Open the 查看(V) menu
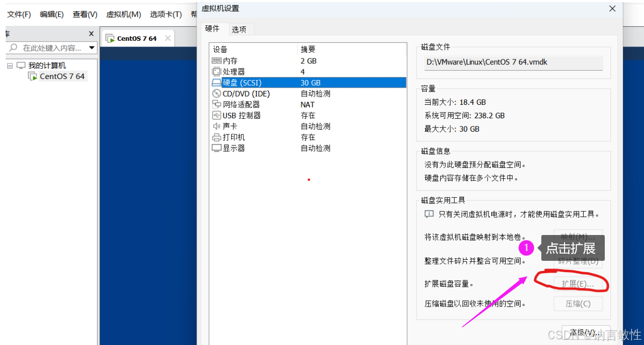Image resolution: width=644 pixels, height=345 pixels. point(85,14)
